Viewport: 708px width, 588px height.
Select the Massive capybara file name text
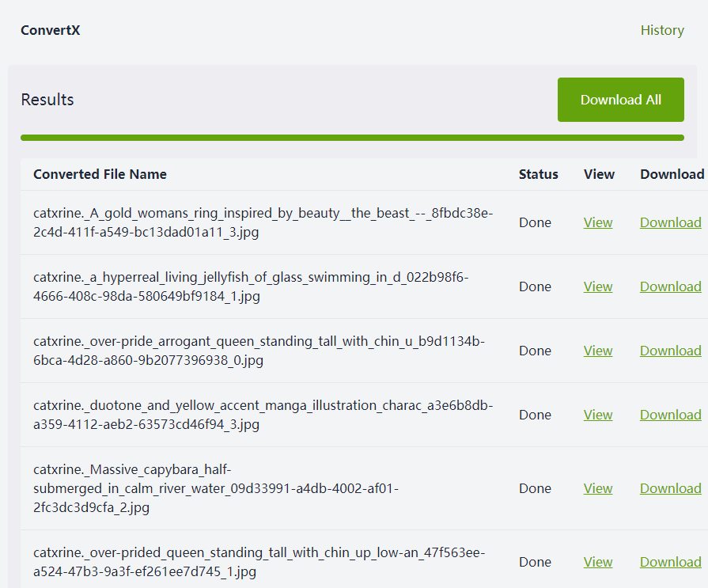pos(216,488)
